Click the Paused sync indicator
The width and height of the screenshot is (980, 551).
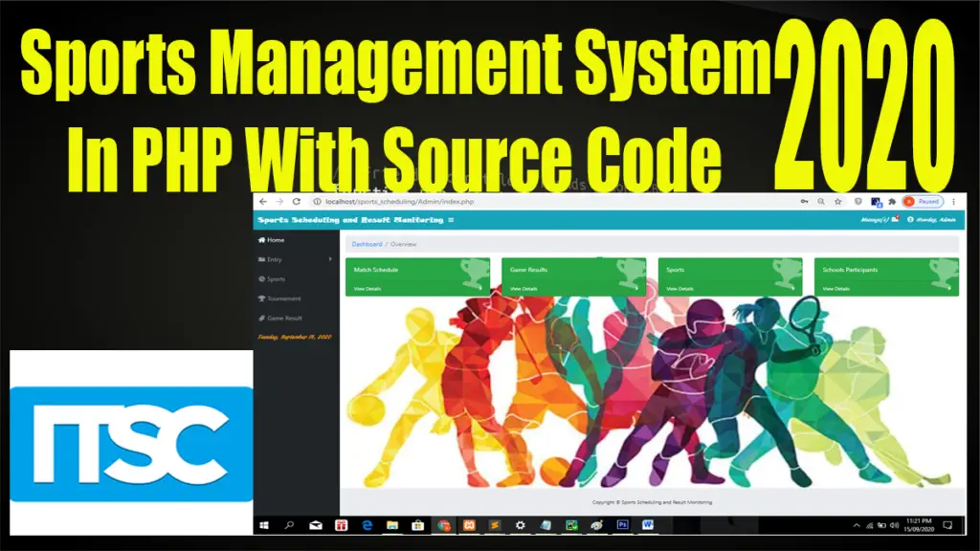click(923, 201)
